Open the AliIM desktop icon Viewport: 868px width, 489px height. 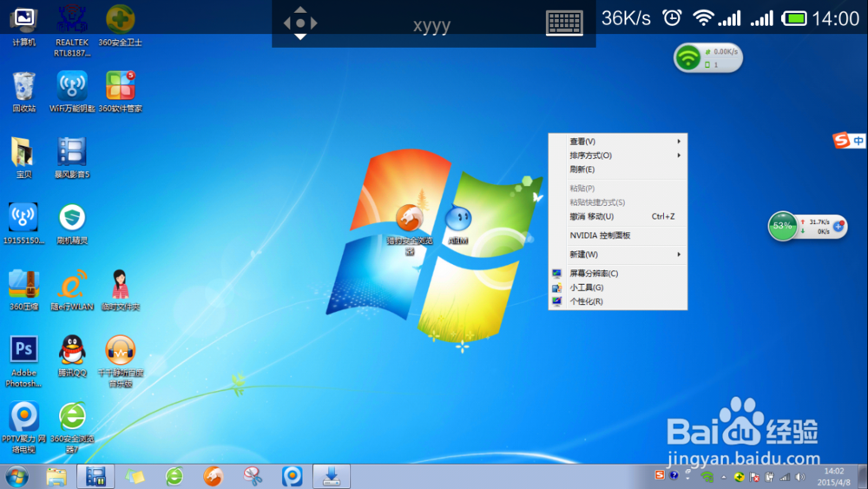coord(458,225)
